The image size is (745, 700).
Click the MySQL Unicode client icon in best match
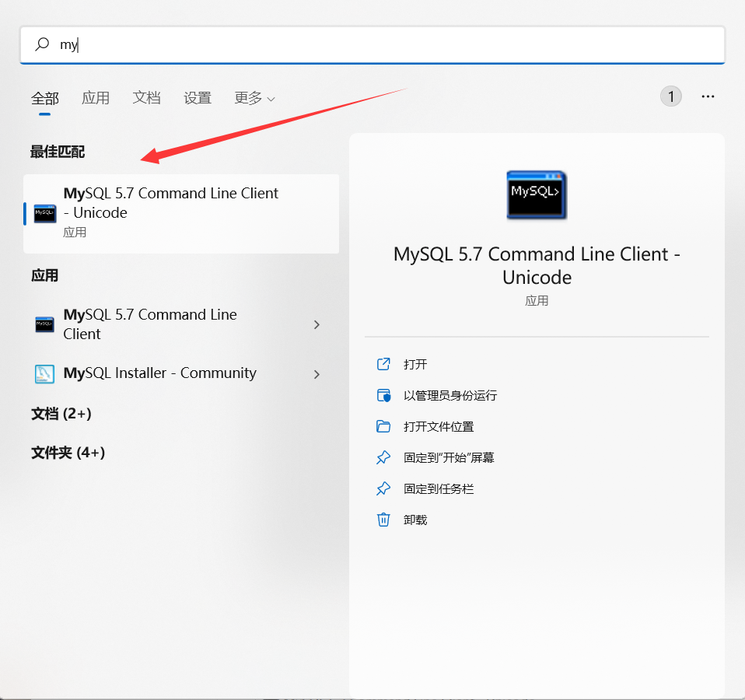tap(45, 213)
